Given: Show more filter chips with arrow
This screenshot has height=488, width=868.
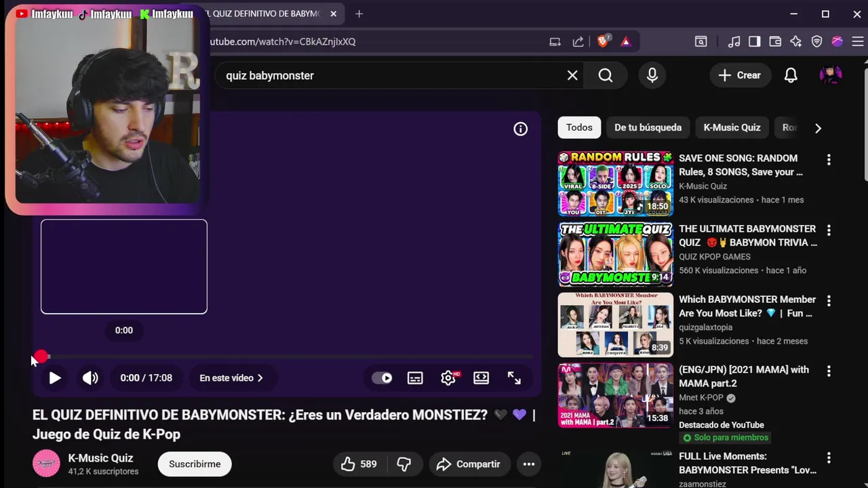Looking at the screenshot, I should click(x=818, y=128).
